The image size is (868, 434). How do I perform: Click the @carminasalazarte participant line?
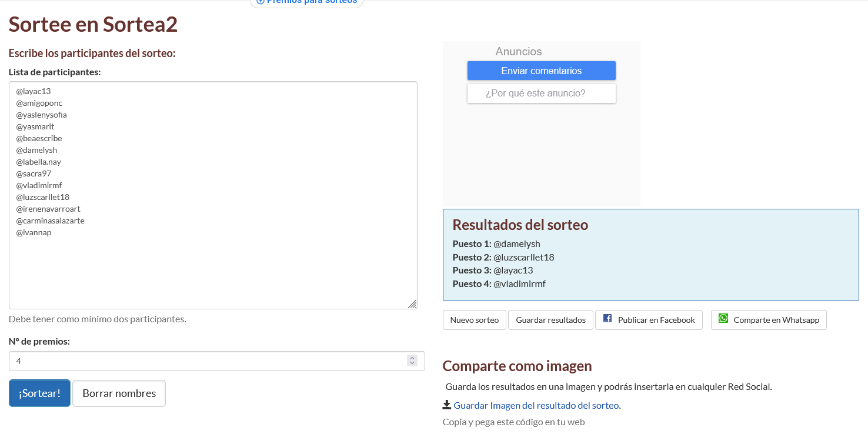pyautogui.click(x=50, y=221)
